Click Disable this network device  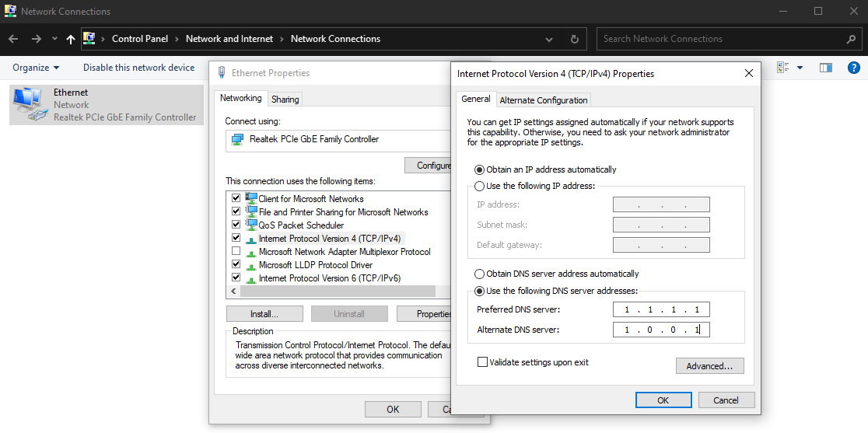coord(138,68)
